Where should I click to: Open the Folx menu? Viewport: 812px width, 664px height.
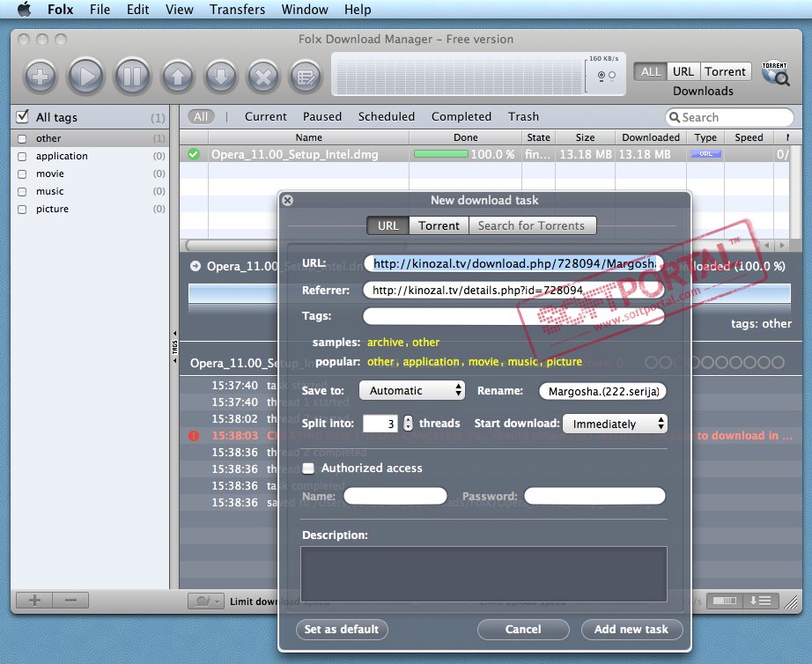(x=60, y=10)
